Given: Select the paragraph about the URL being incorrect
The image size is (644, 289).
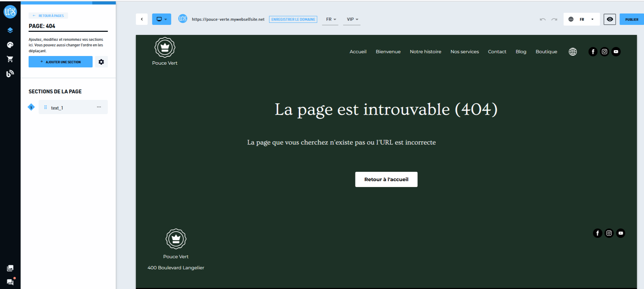Looking at the screenshot, I should (341, 142).
